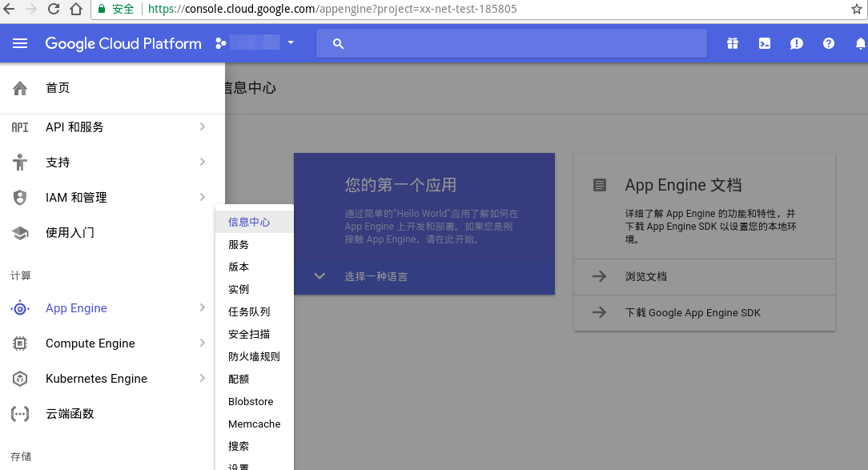The height and width of the screenshot is (470, 868).
Task: Click the project selector dots icon
Action: click(220, 43)
